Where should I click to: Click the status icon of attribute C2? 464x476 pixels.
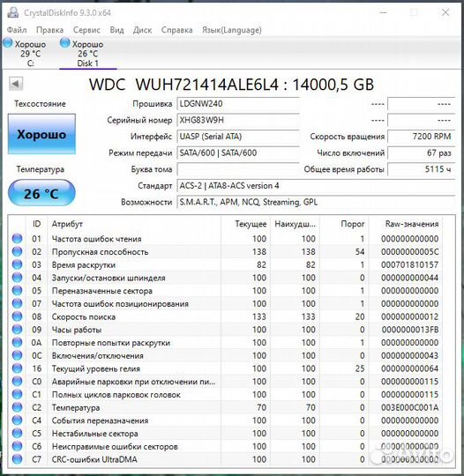(18, 407)
